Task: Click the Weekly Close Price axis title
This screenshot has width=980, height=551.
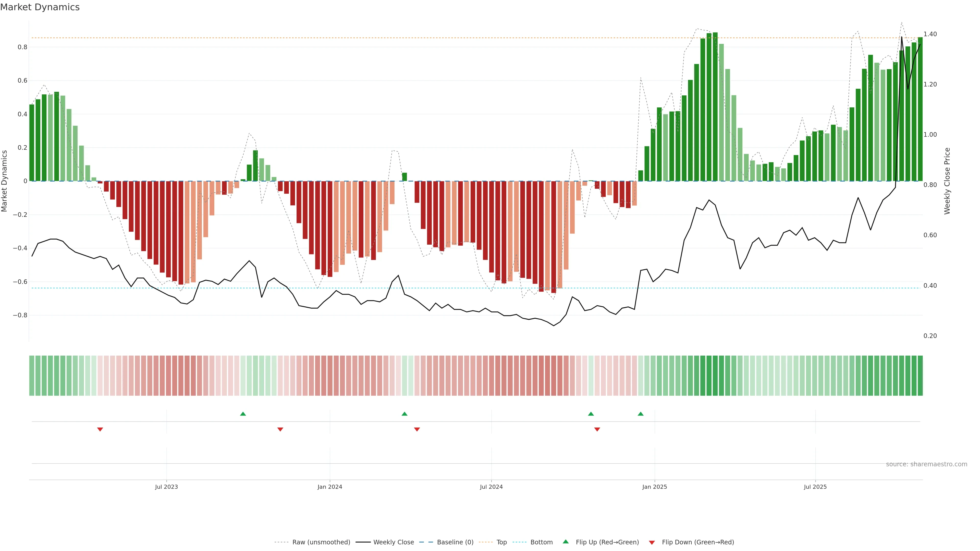Action: click(947, 181)
